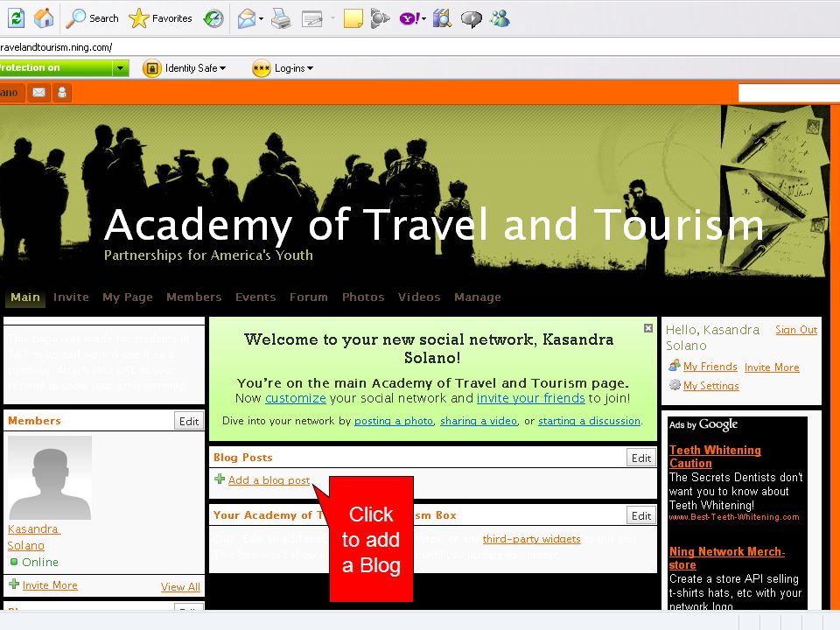Click the Research books icon

pos(443,18)
